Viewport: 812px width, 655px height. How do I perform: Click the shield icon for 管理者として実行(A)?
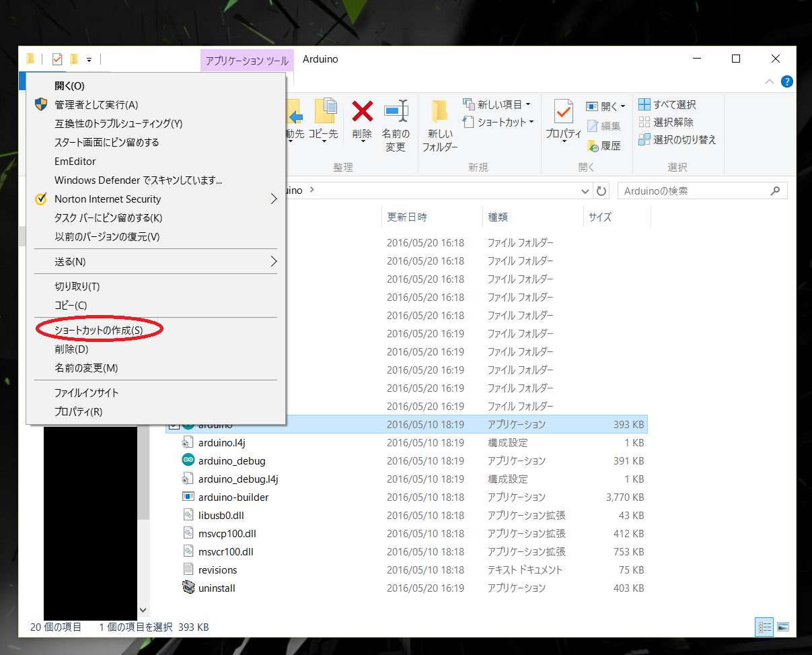coord(41,104)
